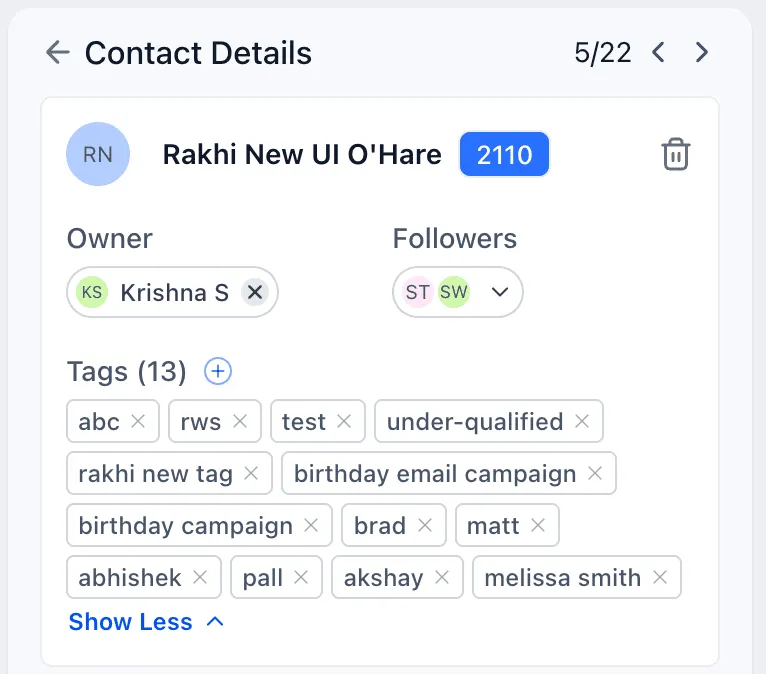
Task: Remove the birthday email campaign tag
Action: point(595,473)
